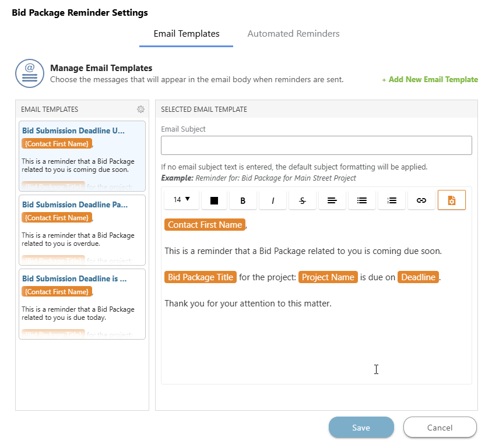
Task: Click the Manage Email Templates @ icon
Action: 30,73
